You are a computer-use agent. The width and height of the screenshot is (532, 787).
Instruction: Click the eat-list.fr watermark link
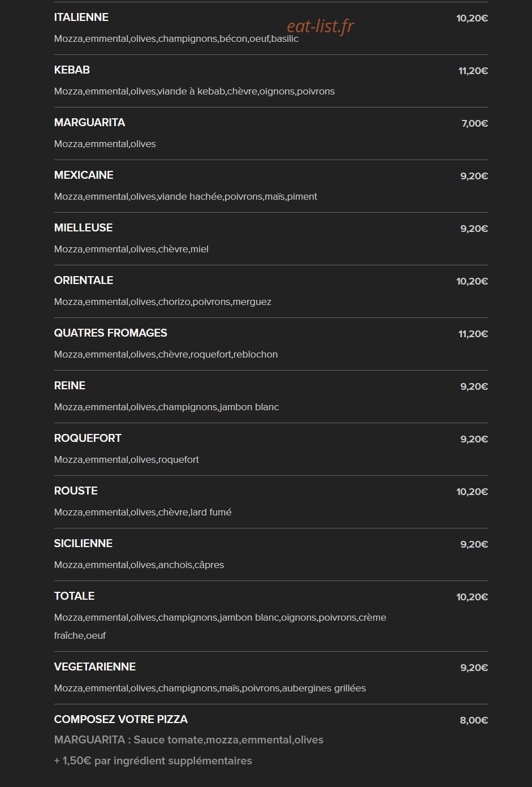321,26
